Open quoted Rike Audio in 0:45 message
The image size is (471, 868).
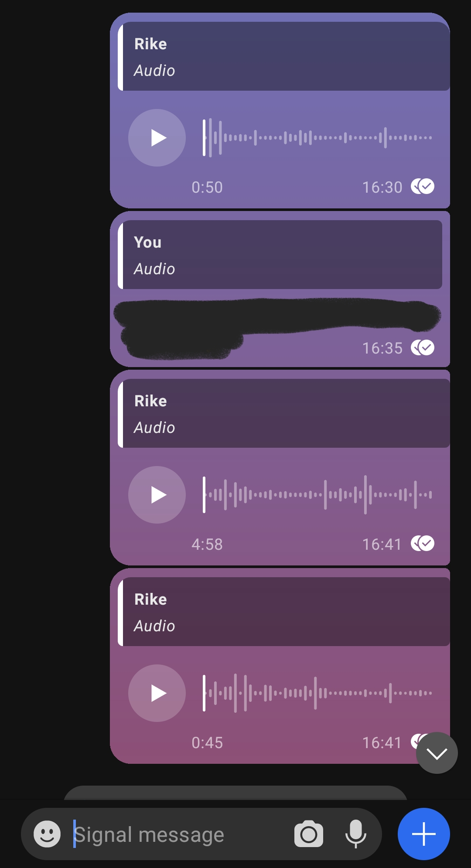click(x=284, y=612)
